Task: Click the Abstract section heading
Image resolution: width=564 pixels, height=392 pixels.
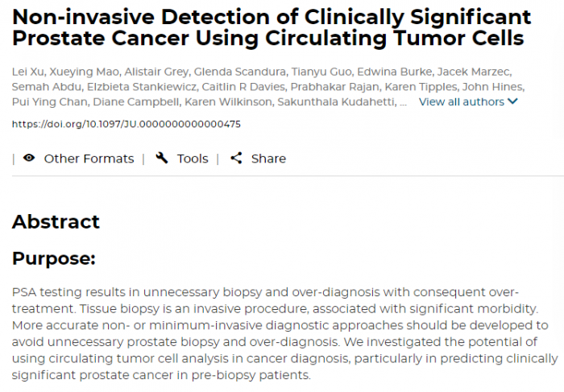Action: pos(56,222)
